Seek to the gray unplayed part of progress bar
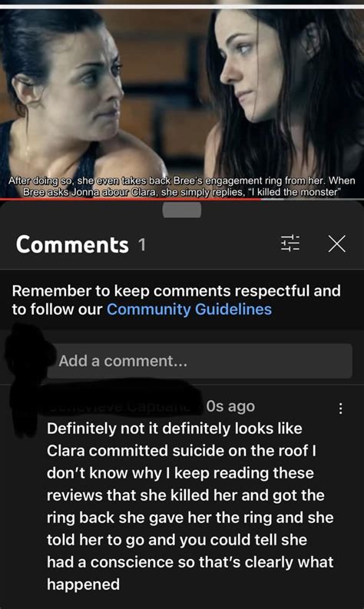This screenshot has width=364, height=609. pyautogui.click(x=313, y=199)
